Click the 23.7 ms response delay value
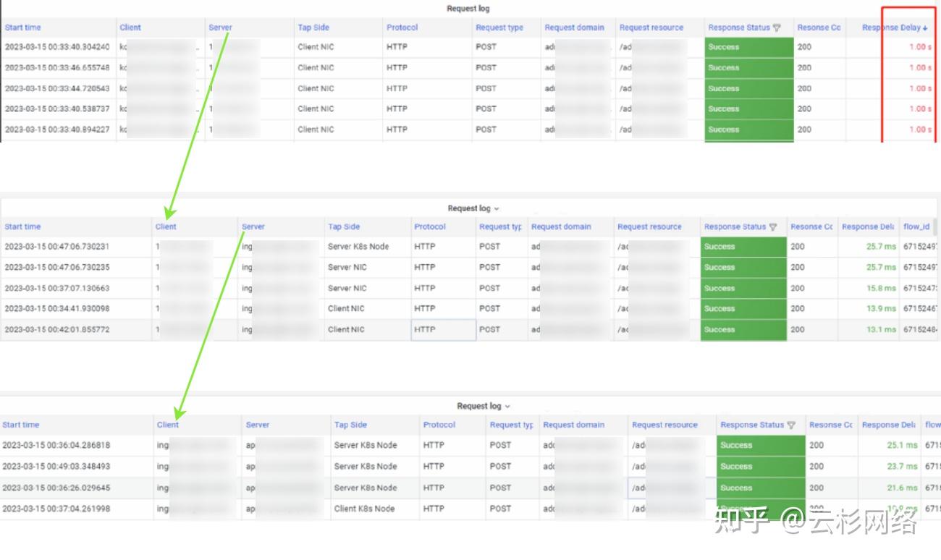 point(902,466)
